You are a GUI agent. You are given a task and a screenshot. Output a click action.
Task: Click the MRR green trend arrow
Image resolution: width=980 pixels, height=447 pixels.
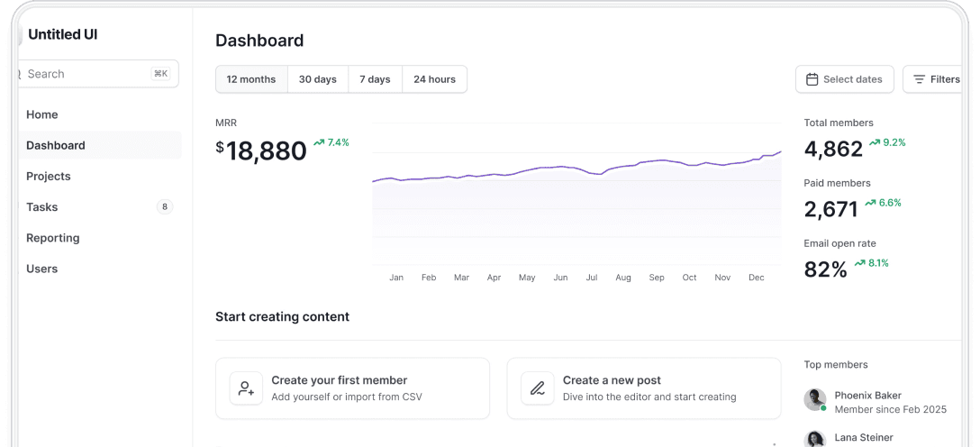tap(319, 142)
